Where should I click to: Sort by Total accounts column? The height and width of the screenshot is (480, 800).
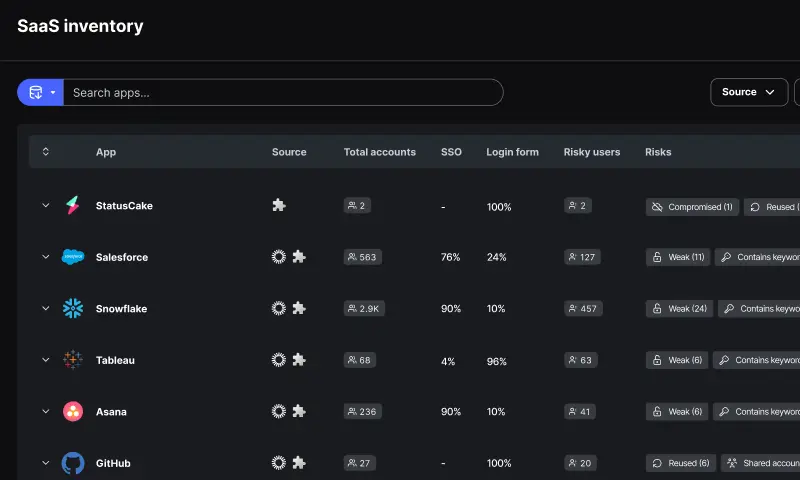380,152
